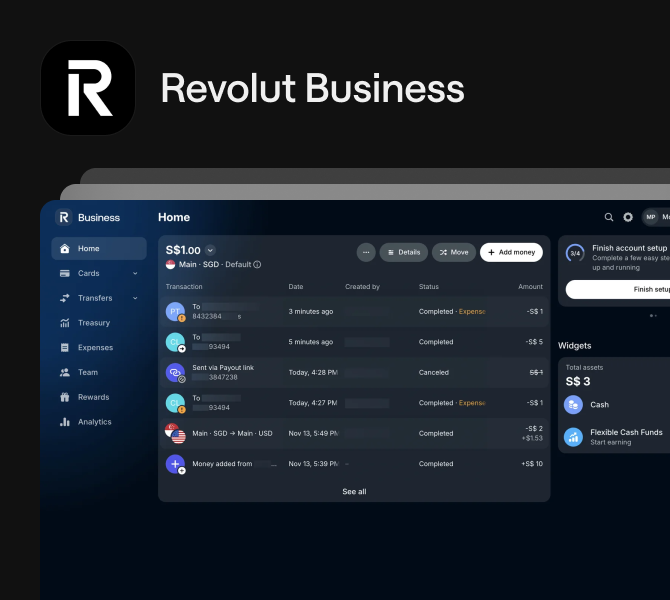Open the search magnifier icon
Screen dimensions: 670x600
click(609, 217)
